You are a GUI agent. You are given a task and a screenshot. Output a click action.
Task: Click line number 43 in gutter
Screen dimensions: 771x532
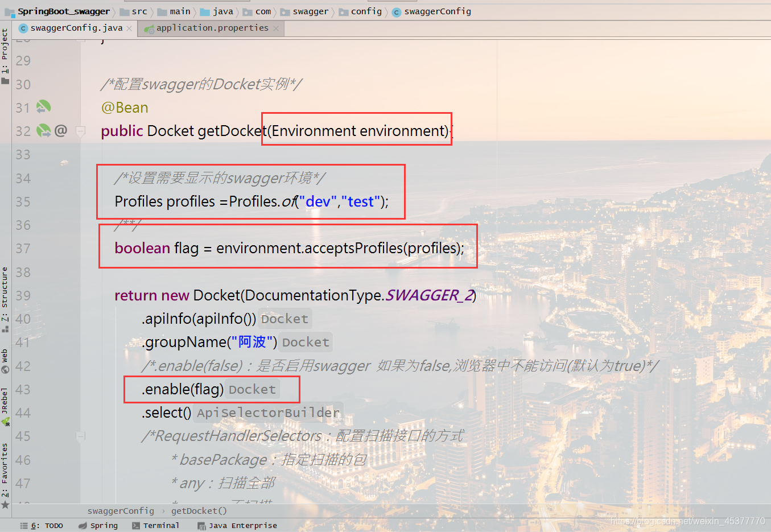pos(23,390)
